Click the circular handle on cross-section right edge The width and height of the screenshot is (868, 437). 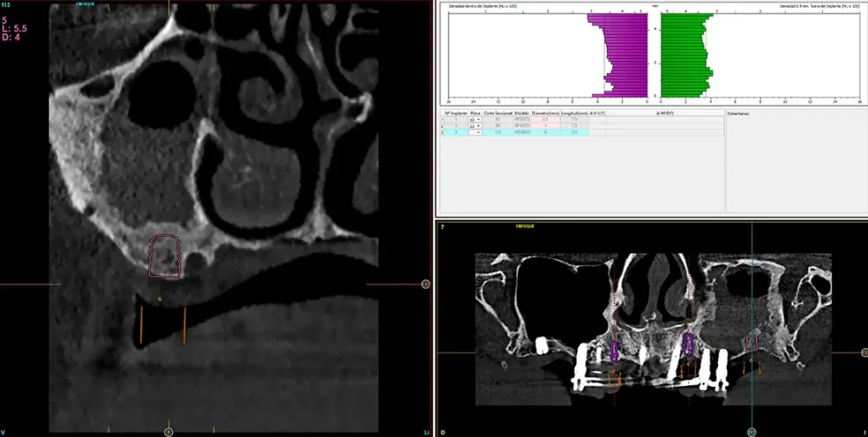pos(426,285)
